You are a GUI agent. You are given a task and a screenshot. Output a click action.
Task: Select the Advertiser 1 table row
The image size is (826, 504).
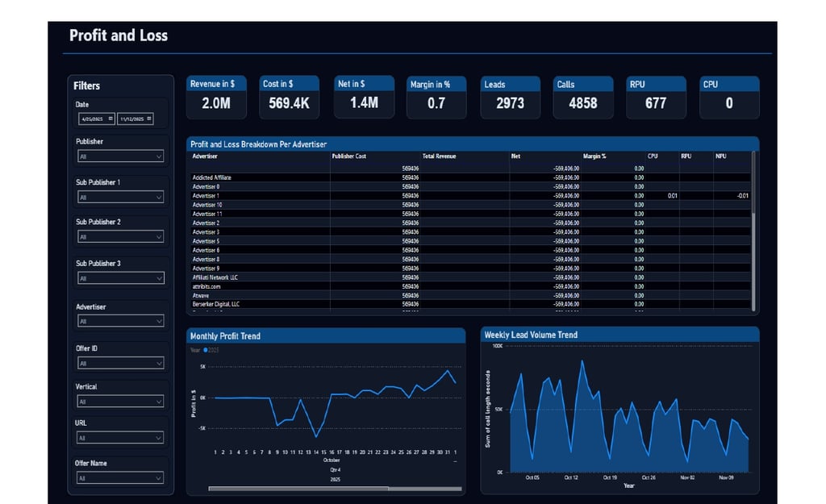point(470,195)
